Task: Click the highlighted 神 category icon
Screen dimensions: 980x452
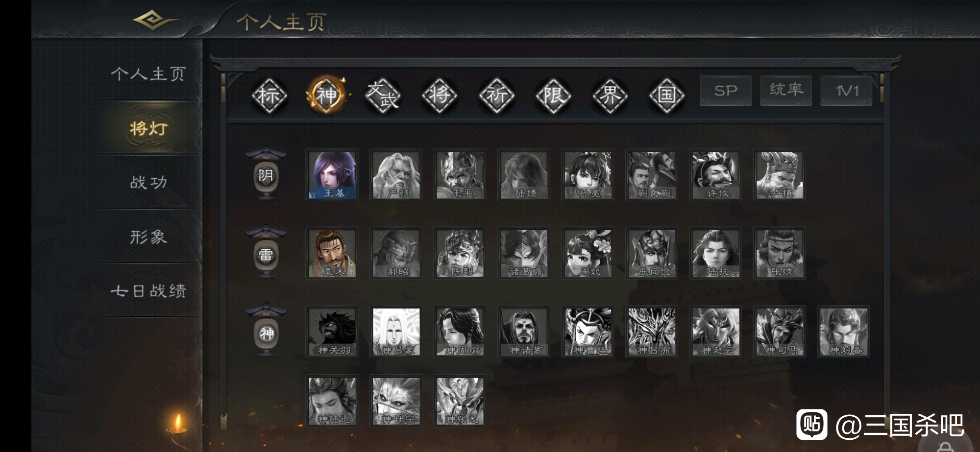Action: (x=326, y=95)
